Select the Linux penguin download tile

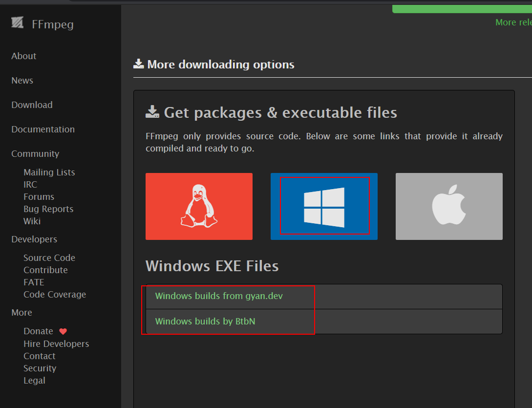[x=199, y=206]
